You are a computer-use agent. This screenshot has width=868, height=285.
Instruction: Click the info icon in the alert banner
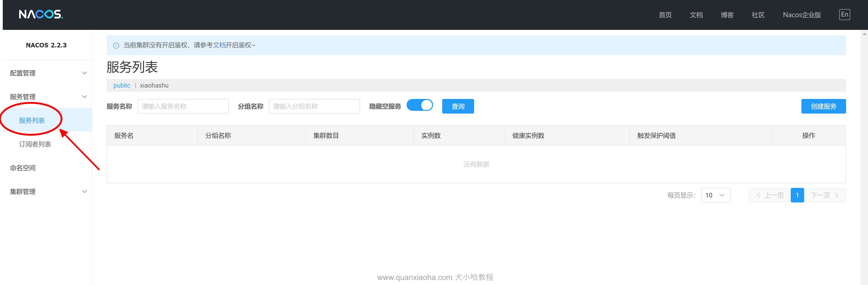coord(116,45)
